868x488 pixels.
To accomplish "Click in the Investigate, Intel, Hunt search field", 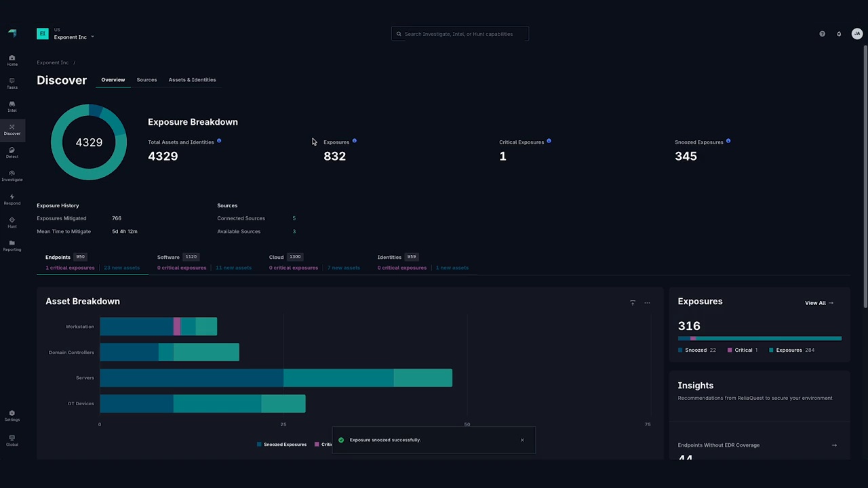I will click(x=460, y=34).
